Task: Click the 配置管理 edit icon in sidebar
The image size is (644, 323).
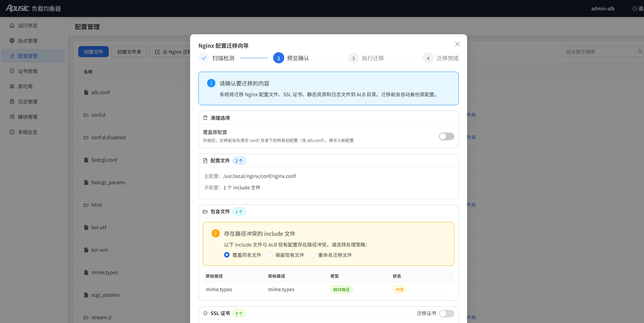Action: point(12,56)
